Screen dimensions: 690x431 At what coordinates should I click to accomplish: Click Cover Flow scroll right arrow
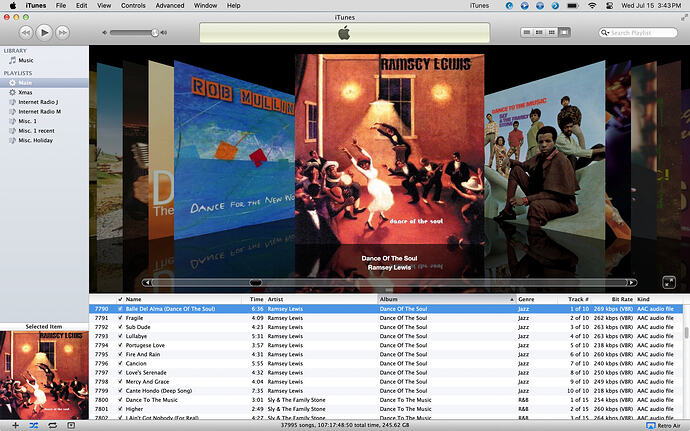[x=632, y=283]
